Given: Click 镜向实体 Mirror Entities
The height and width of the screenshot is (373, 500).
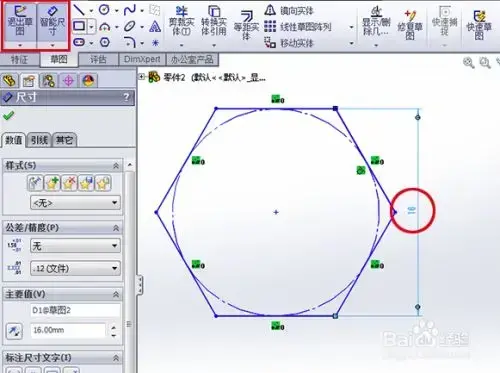Looking at the screenshot, I should point(289,11).
